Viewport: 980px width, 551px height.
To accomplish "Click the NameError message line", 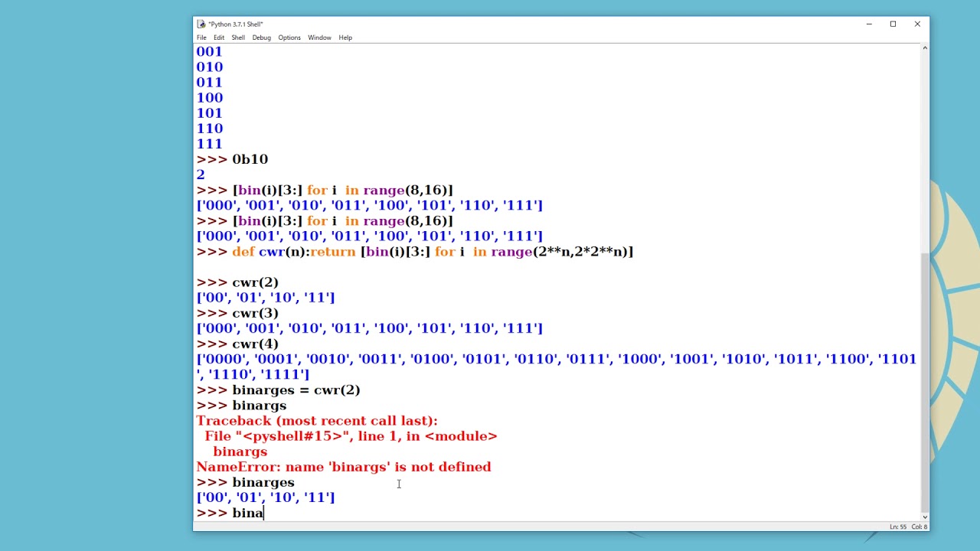I will click(344, 467).
